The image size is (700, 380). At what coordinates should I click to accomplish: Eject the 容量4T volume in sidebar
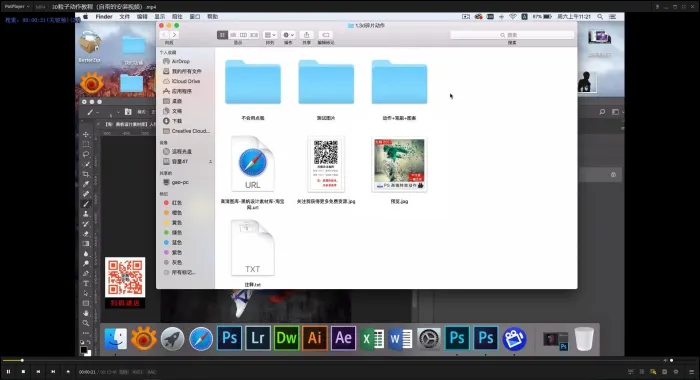point(210,162)
